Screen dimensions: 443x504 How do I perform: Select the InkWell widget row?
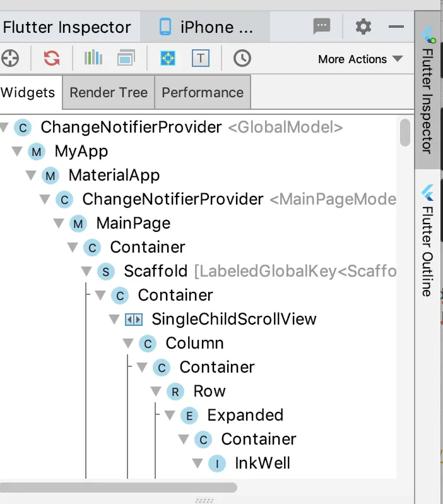[x=263, y=463]
